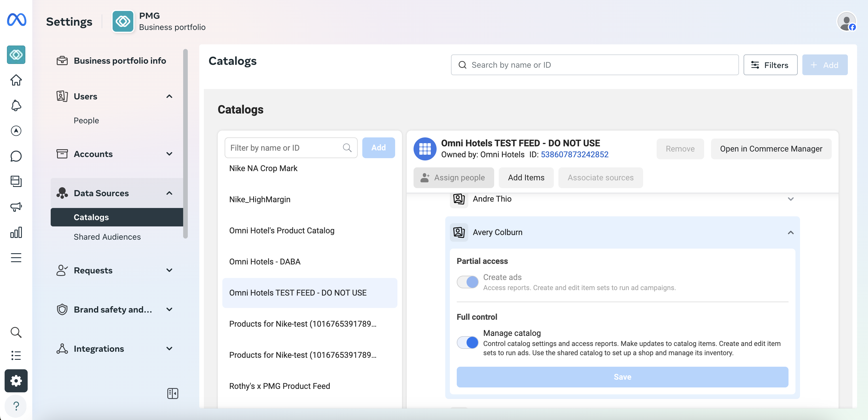The width and height of the screenshot is (868, 420).
Task: Click Open in Commerce Manager button
Action: coord(771,149)
